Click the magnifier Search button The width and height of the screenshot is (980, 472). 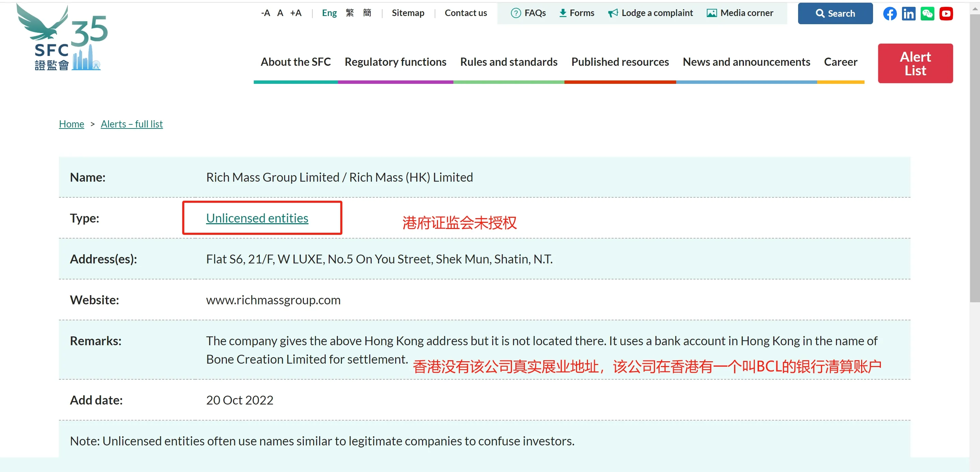coord(835,13)
